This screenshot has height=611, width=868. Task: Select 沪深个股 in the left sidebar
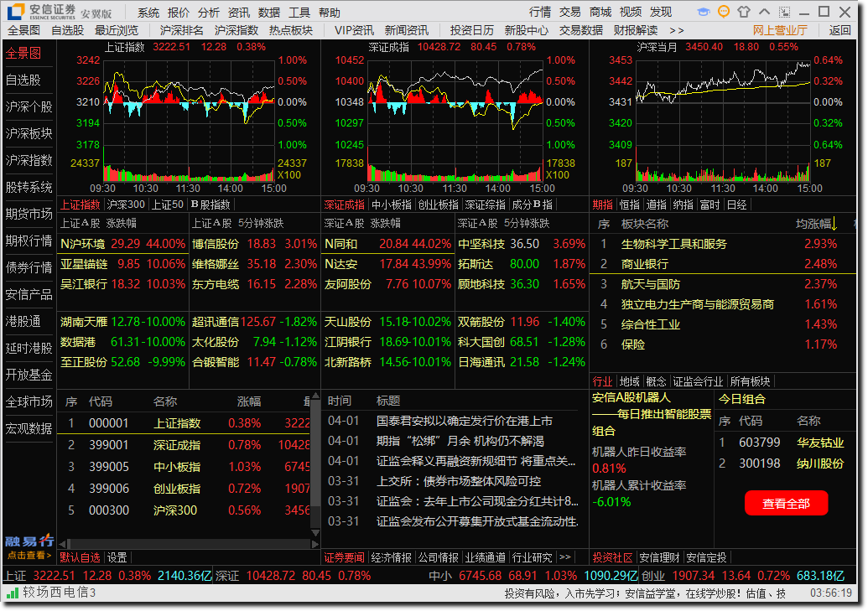[29, 106]
